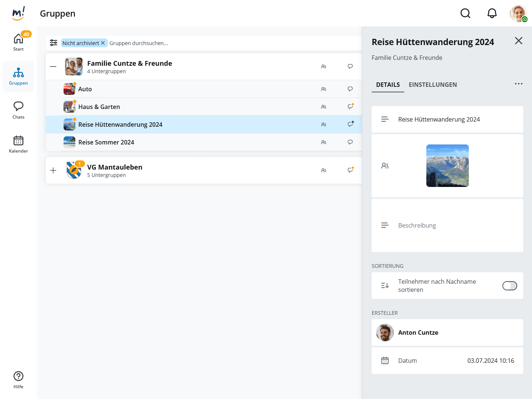
Task: Collapse Familie Cuntze & Freunde group
Action: (x=53, y=66)
